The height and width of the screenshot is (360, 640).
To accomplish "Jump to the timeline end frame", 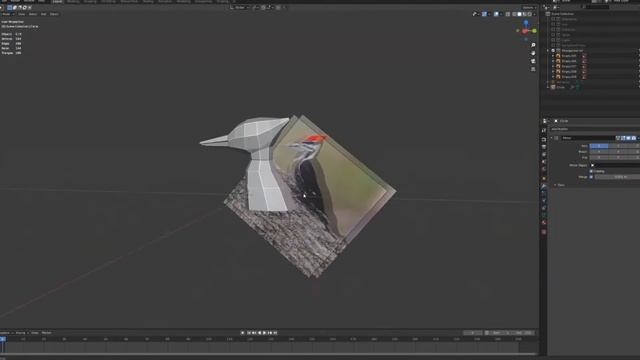I will click(276, 333).
